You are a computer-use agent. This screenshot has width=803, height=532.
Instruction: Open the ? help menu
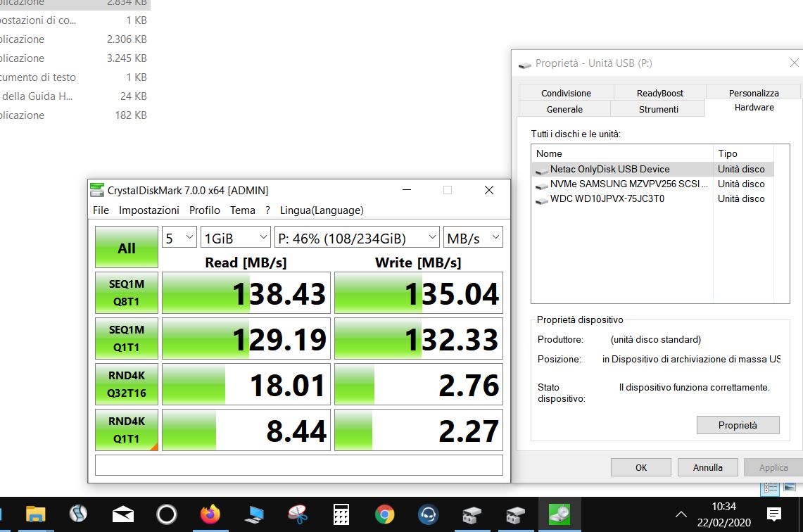[x=267, y=210]
